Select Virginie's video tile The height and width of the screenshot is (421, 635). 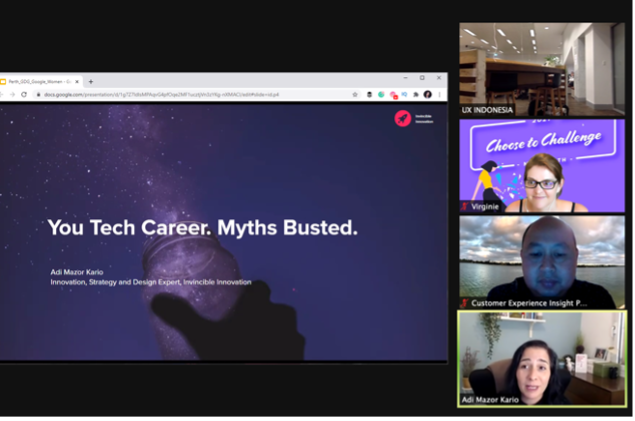541,166
